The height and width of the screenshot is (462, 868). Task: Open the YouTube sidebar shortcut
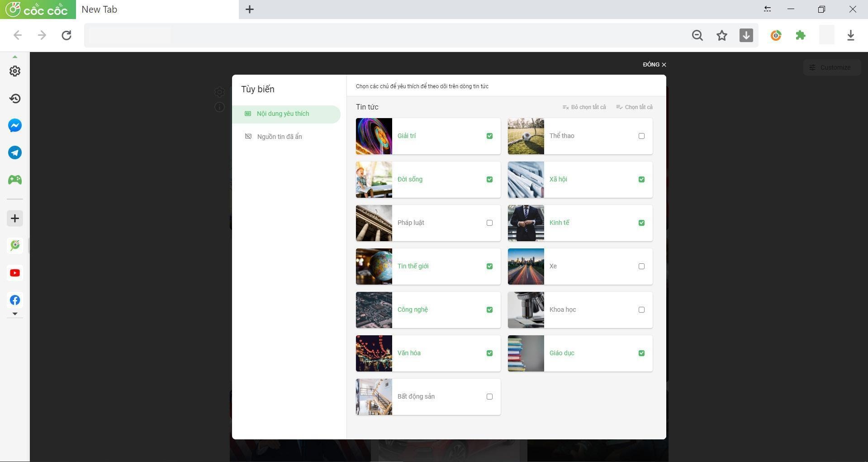tap(15, 273)
